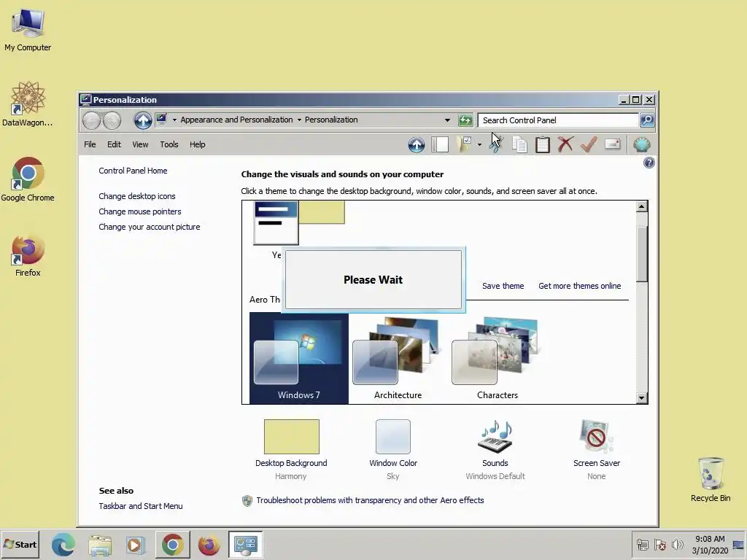Open Change your account picture link
Image resolution: width=747 pixels, height=560 pixels.
[x=149, y=227]
